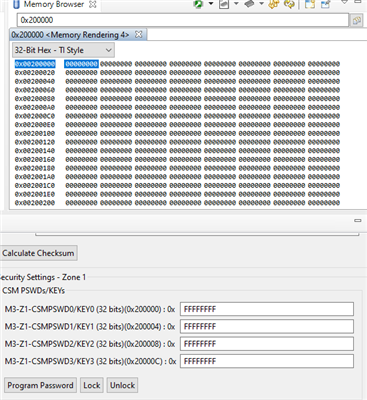Select the Memory Browser view tab
Viewport: 367px width, 400px height.
(x=53, y=4)
